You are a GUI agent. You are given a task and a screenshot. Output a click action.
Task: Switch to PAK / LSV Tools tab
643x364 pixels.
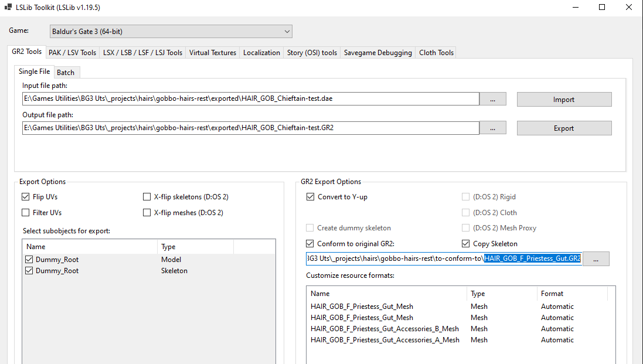click(x=72, y=53)
